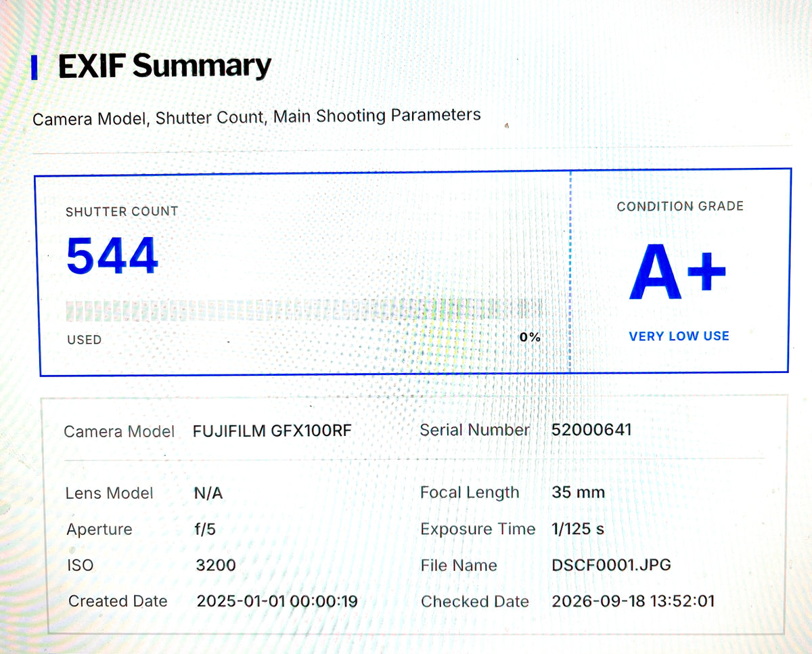The image size is (812, 654).
Task: Click the Serial Number label
Action: click(x=475, y=430)
